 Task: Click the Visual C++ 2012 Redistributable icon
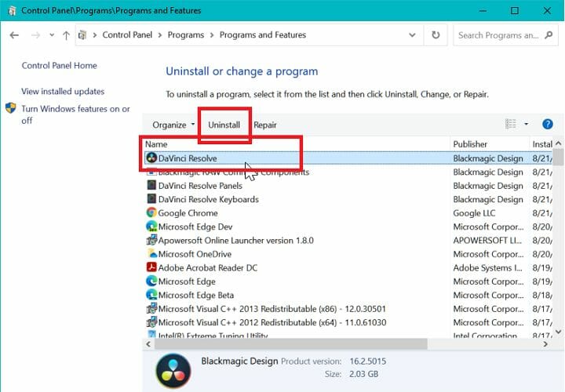tap(151, 321)
